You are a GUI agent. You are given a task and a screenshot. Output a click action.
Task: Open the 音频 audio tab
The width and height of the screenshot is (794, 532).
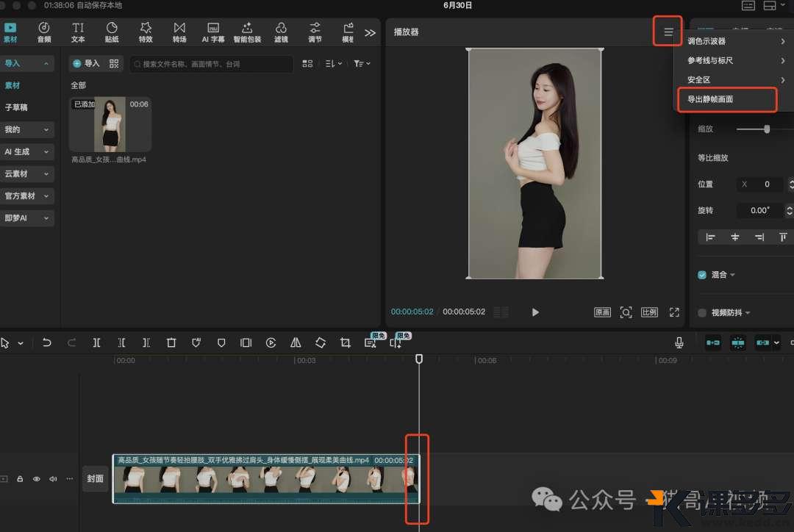tap(44, 32)
